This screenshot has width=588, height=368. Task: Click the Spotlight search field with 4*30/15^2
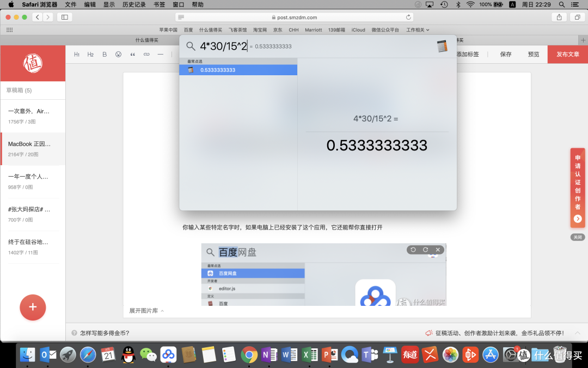224,46
